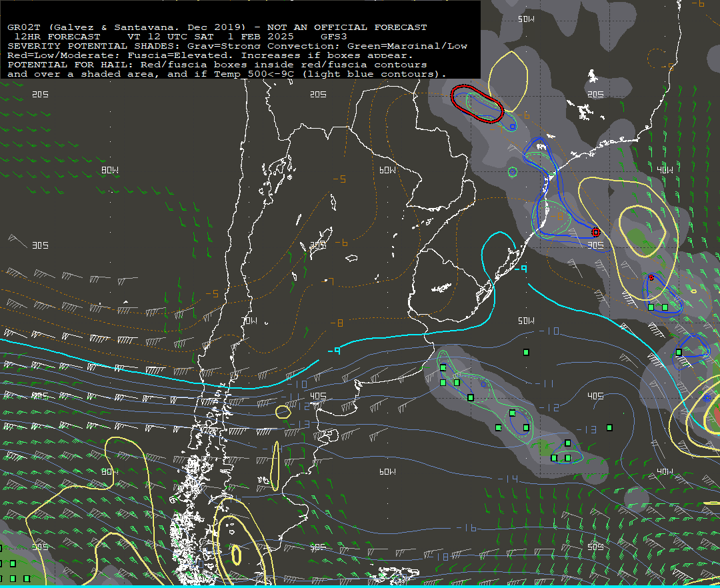
Task: Click the cyan "-9" label off Uruguay coast
Action: point(520,269)
